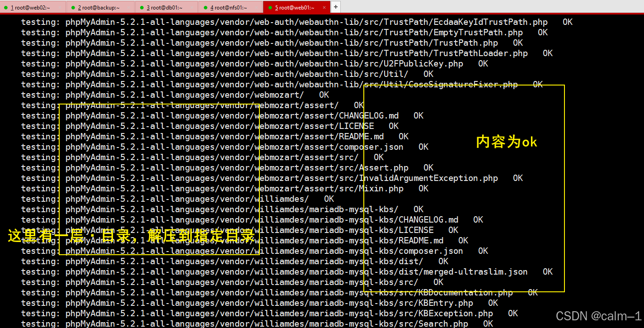Click the assert/src/Assert.php line
The height and width of the screenshot is (328, 644).
[x=227, y=167]
